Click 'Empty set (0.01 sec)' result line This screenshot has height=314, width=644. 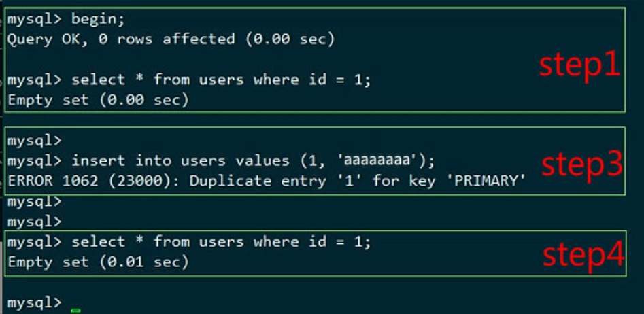tap(98, 261)
